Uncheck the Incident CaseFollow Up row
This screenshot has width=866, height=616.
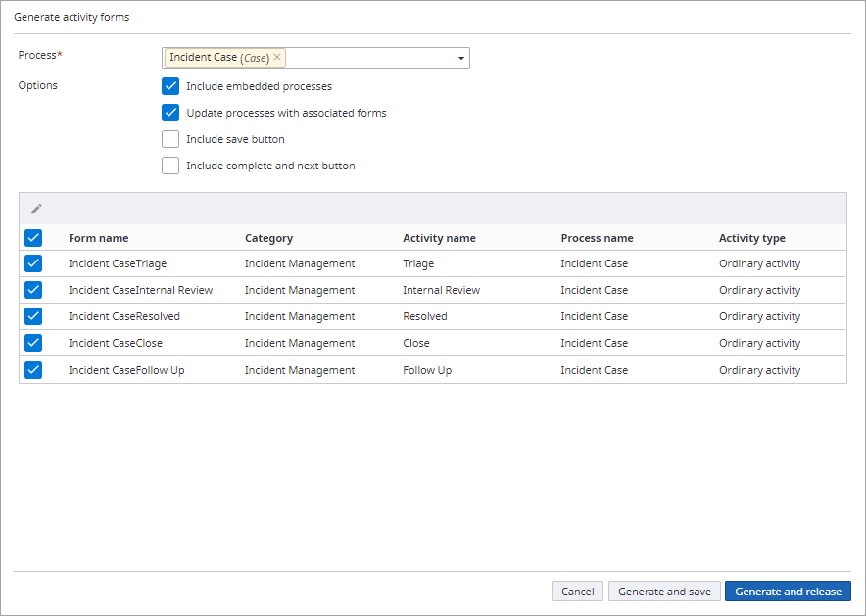[x=33, y=369]
